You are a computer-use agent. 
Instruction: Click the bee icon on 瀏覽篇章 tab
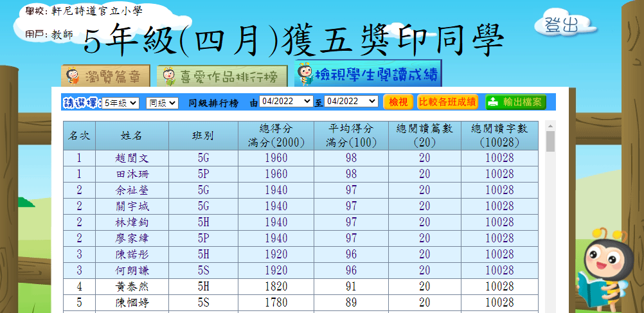[74, 76]
